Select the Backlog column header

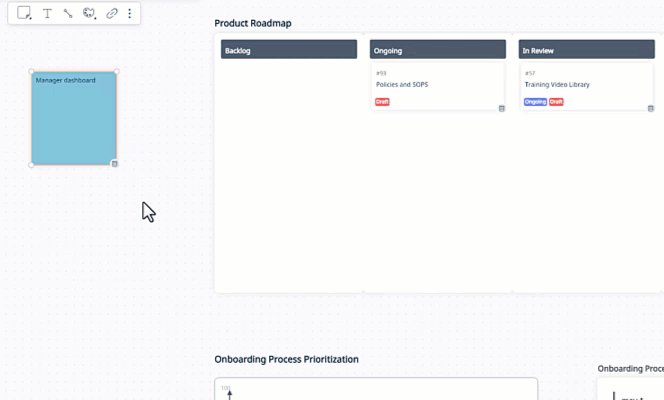point(289,50)
